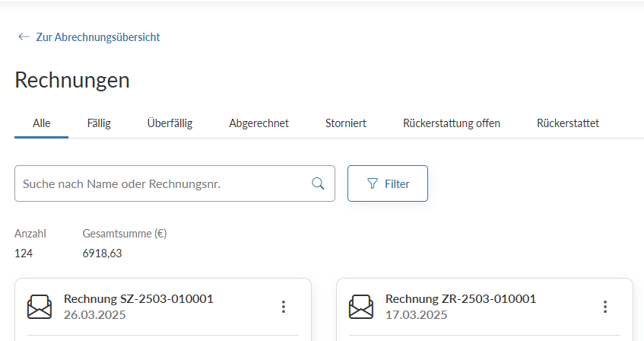
Task: Switch to the Storniert tab
Action: point(346,123)
